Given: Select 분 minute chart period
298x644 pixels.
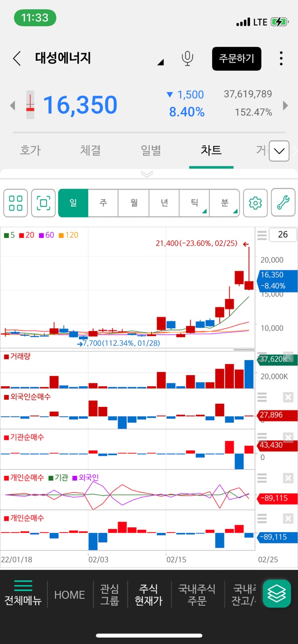Looking at the screenshot, I should point(225,203).
